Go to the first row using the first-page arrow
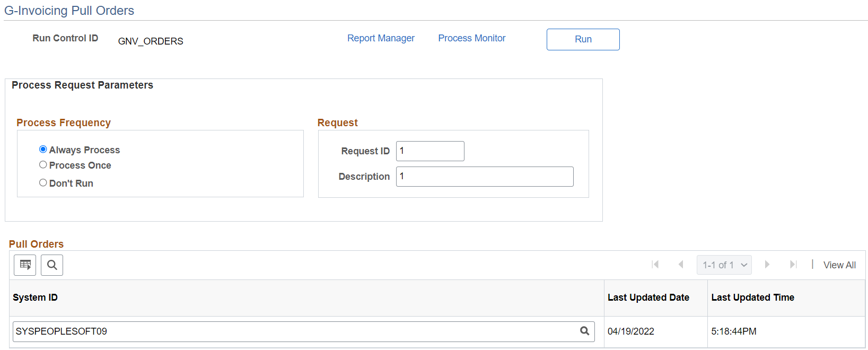Viewport: 868px width, 350px height. [655, 265]
